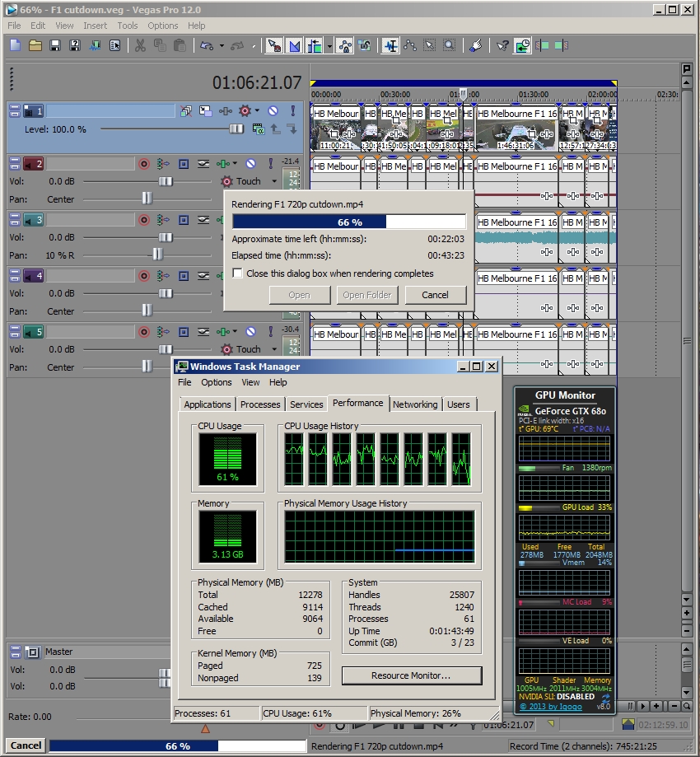Viewport: 700px width, 757px height.
Task: Click track 1 Level slider handle
Action: pyautogui.click(x=236, y=129)
